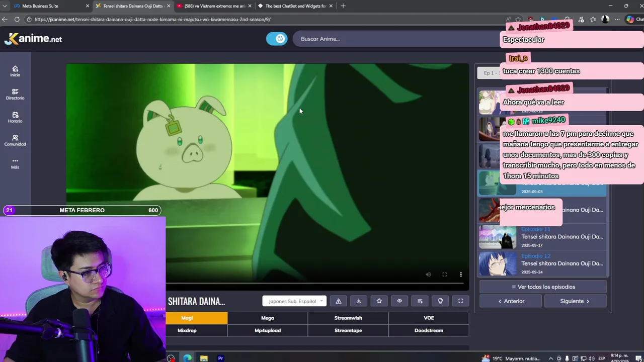Click the jkanime.net logo

coord(33,39)
